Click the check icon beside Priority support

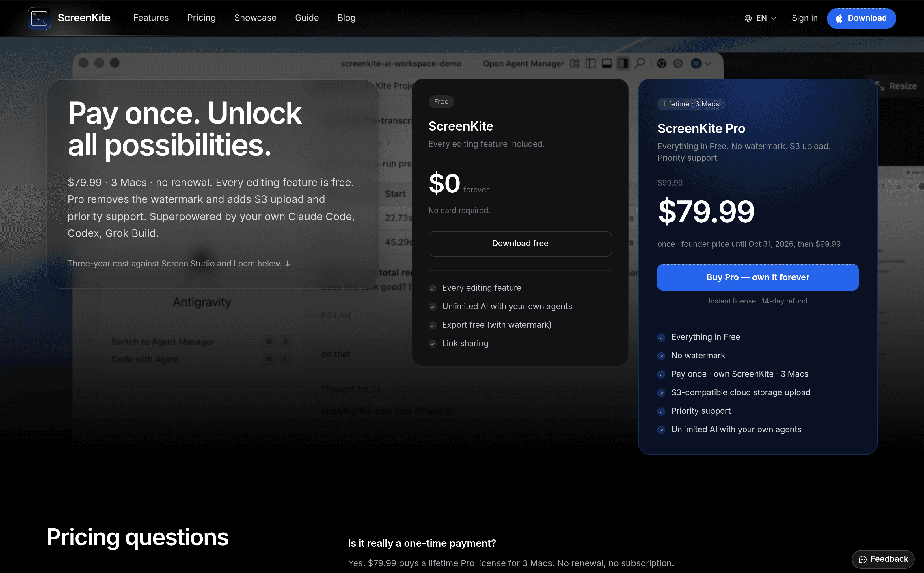[661, 411]
